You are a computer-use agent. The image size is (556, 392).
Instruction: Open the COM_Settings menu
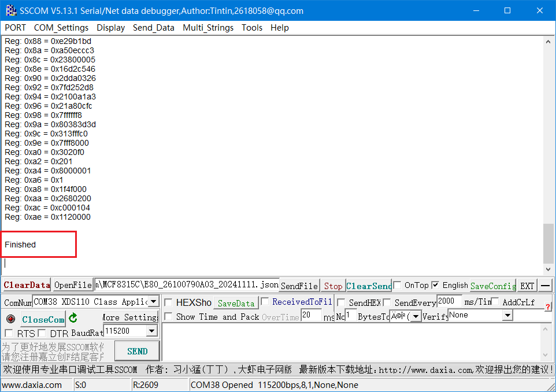[x=61, y=28]
